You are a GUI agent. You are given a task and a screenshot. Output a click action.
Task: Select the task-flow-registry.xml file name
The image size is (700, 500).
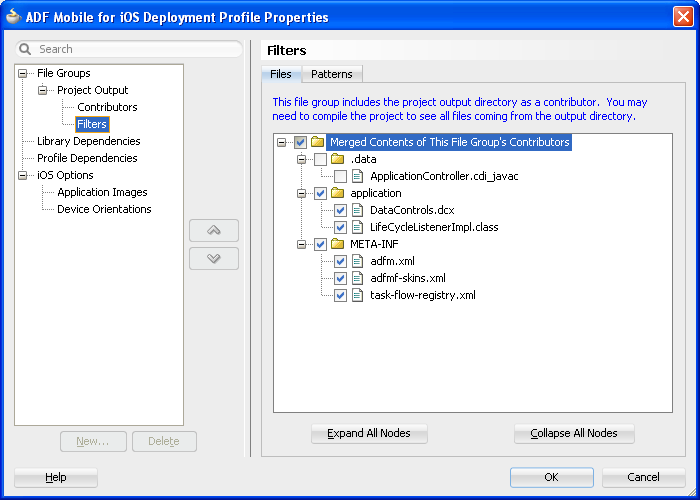[x=423, y=295]
